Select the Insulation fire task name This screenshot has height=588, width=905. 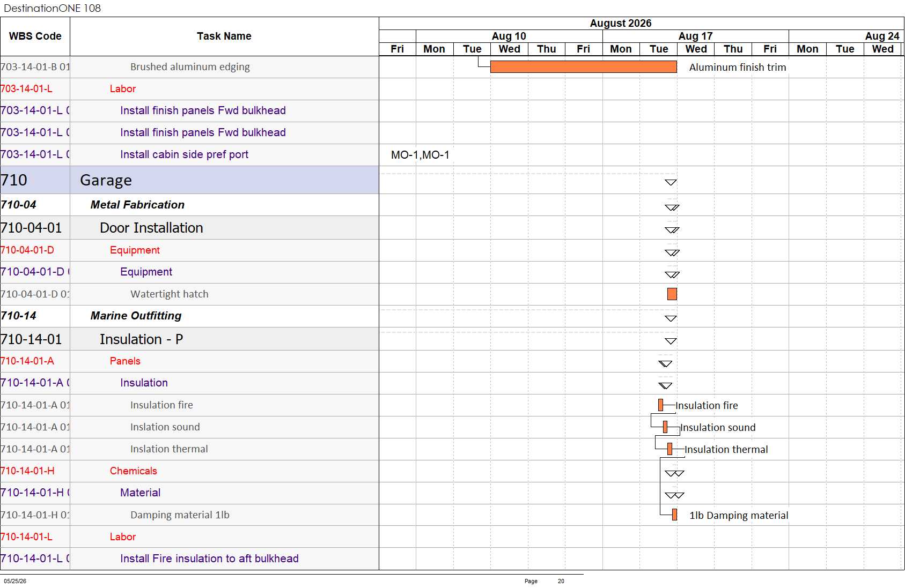pyautogui.click(x=161, y=405)
